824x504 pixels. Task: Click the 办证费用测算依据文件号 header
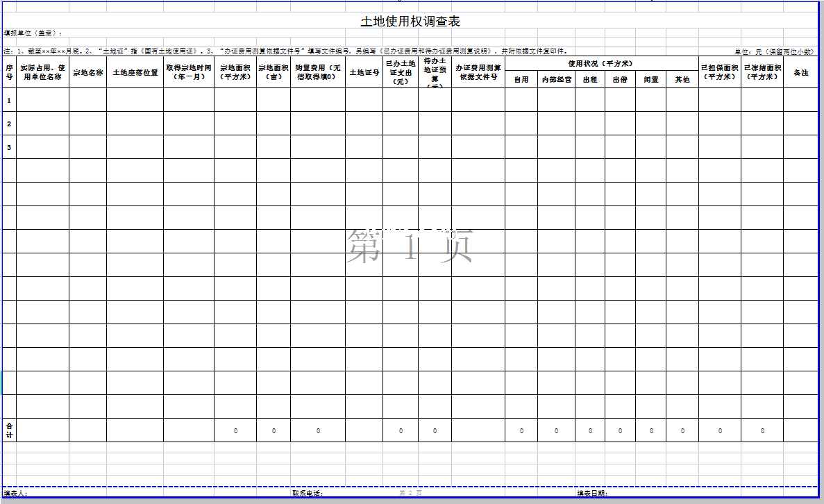click(478, 72)
